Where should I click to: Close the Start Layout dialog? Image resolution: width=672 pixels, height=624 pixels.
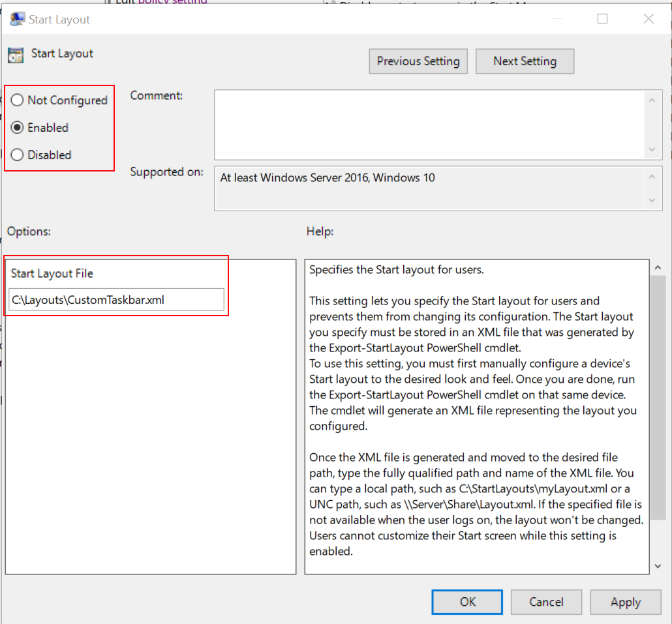[649, 19]
